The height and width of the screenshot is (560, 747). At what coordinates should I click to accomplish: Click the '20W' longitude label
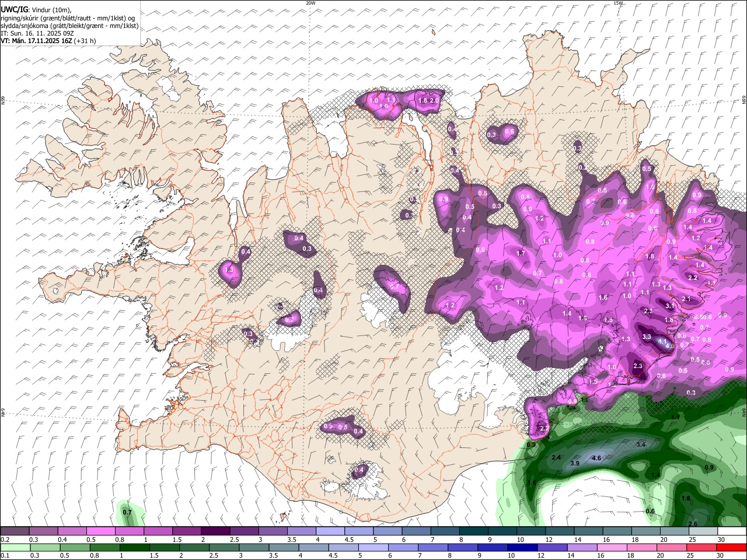(310, 3)
